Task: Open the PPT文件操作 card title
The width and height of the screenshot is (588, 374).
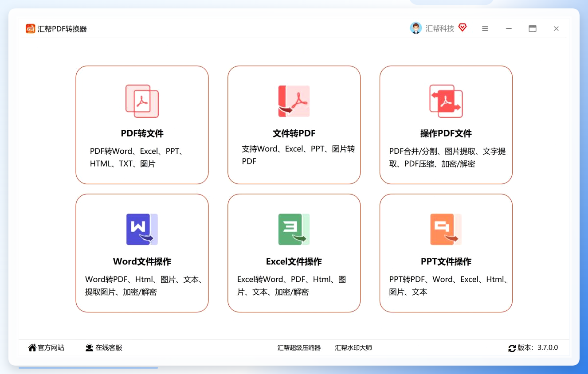Action: 446,261
